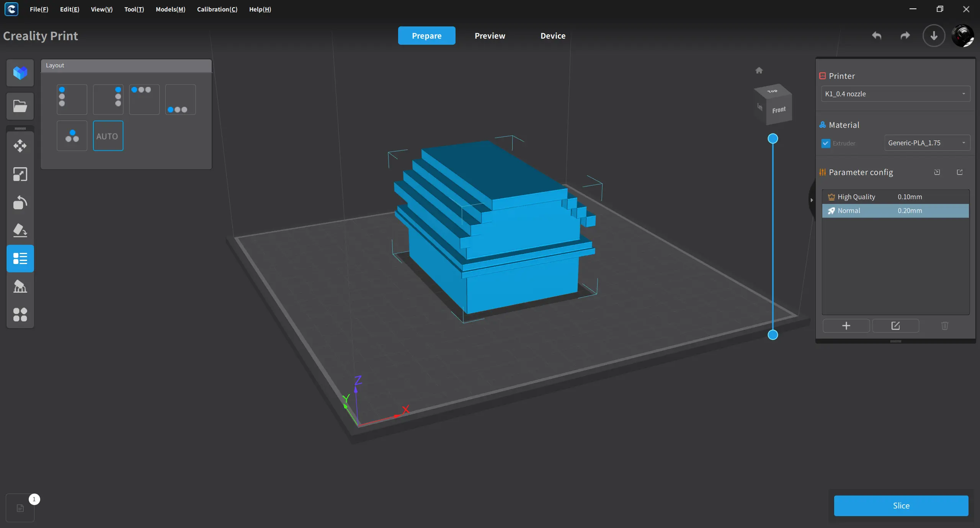The height and width of the screenshot is (528, 980).
Task: Add a new parameter profile
Action: pos(846,326)
